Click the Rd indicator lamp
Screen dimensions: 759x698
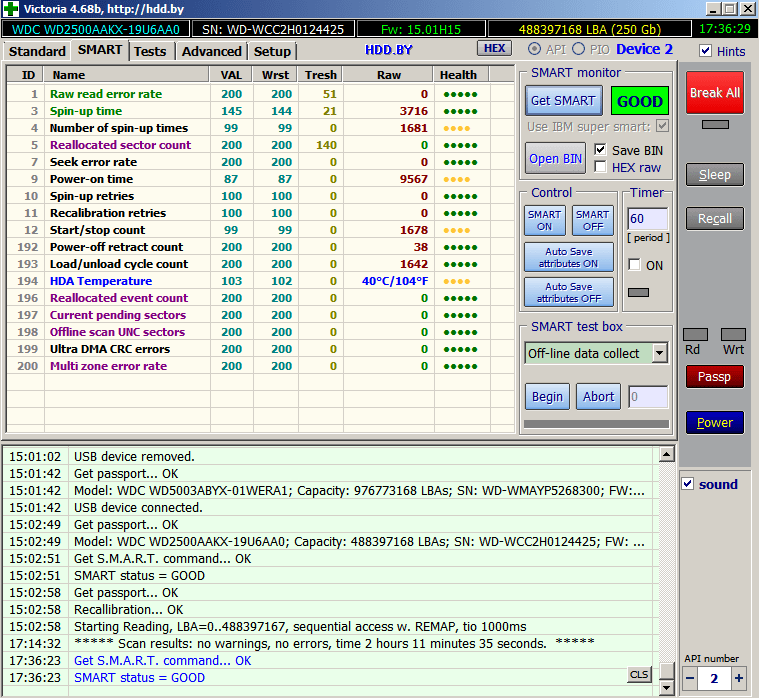pos(695,334)
